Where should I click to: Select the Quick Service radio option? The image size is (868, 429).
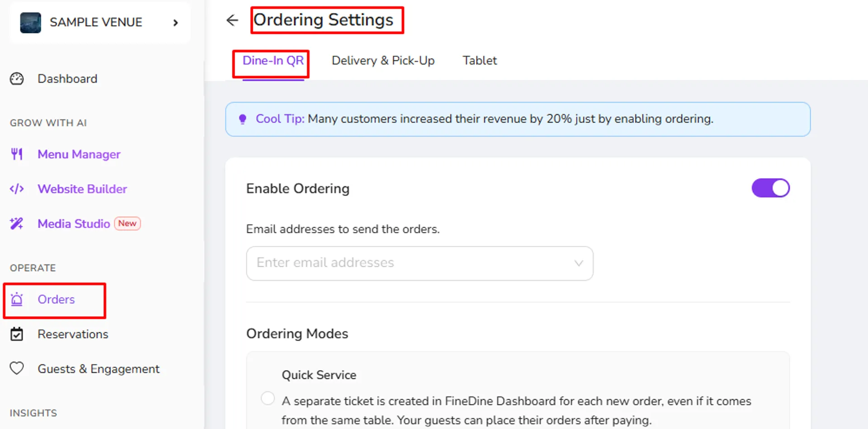[268, 398]
